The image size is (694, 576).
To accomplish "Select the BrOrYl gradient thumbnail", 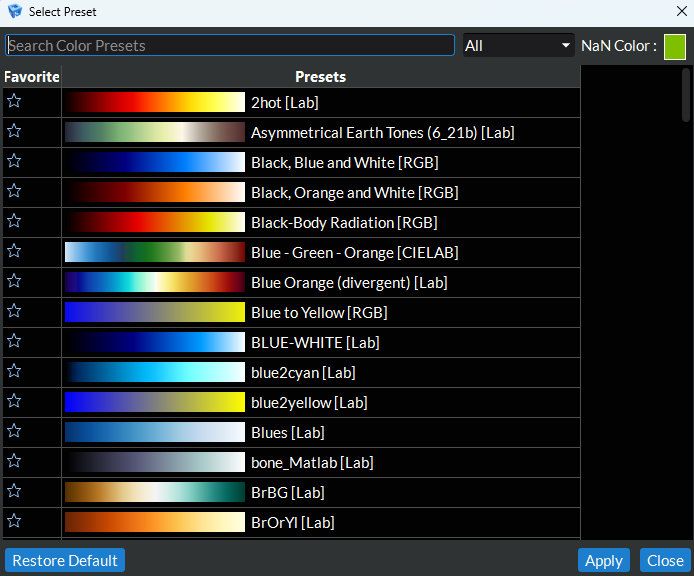I will coord(155,522).
